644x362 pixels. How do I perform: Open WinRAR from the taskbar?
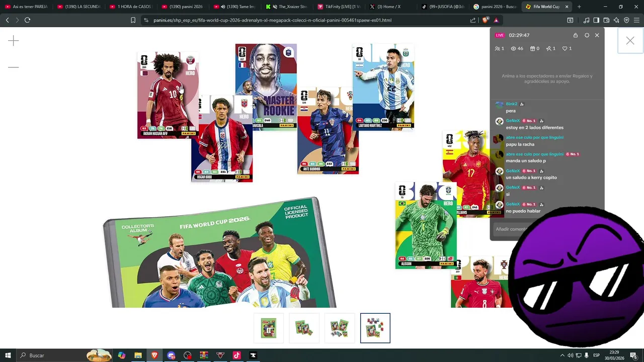point(204,355)
